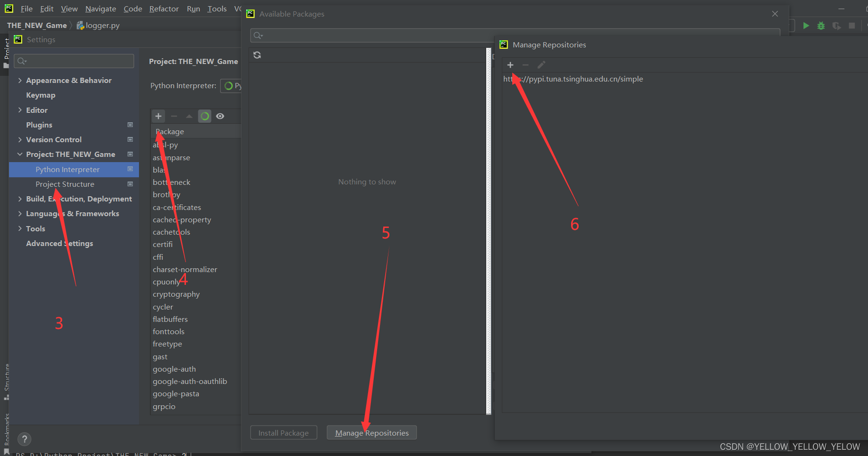Add a package with the plus icon
Image resolution: width=868 pixels, height=456 pixels.
(158, 116)
